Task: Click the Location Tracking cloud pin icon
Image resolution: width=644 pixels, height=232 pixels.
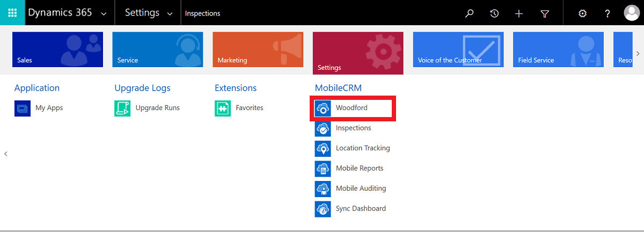Action: (x=323, y=148)
